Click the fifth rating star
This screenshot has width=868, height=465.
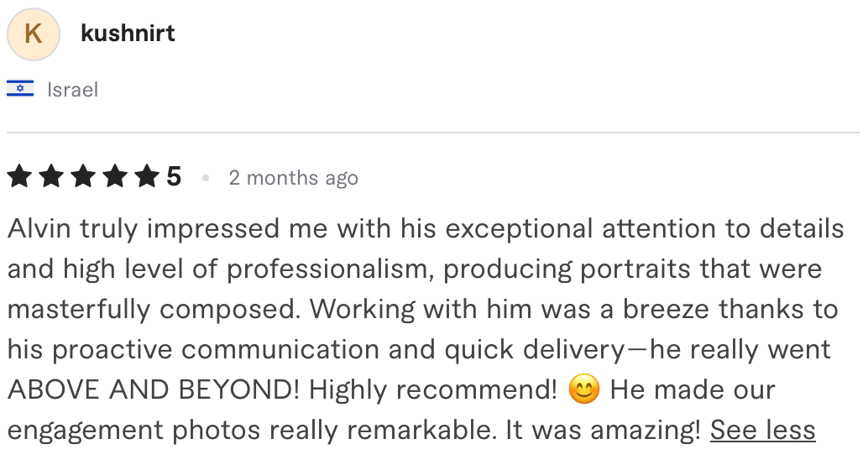[x=147, y=176]
